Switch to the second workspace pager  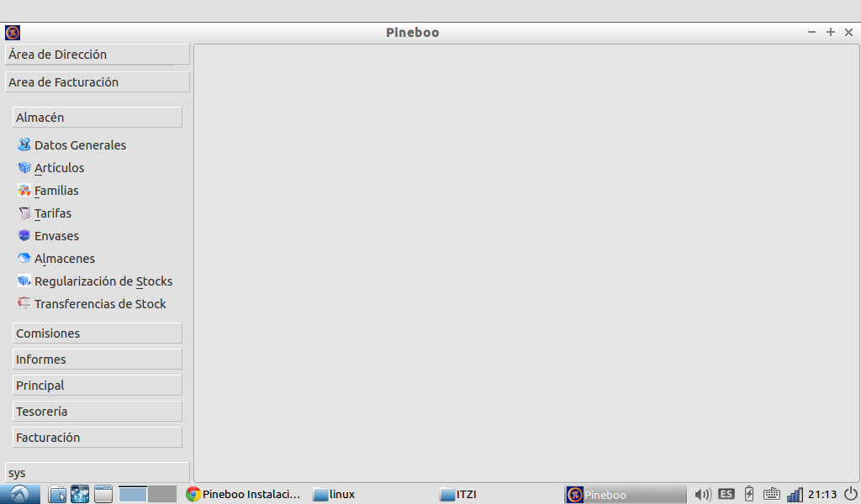point(162,494)
